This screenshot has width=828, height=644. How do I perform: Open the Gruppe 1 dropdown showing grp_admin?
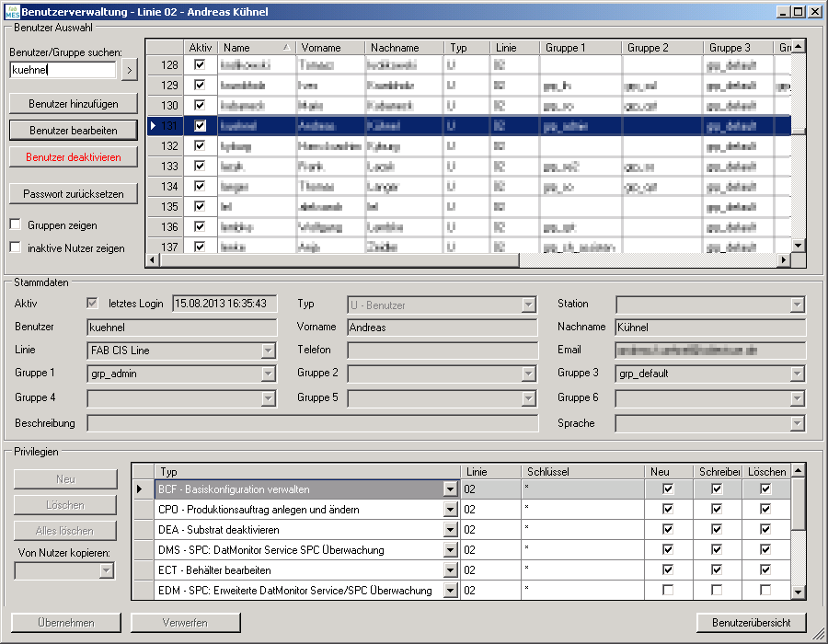[268, 374]
